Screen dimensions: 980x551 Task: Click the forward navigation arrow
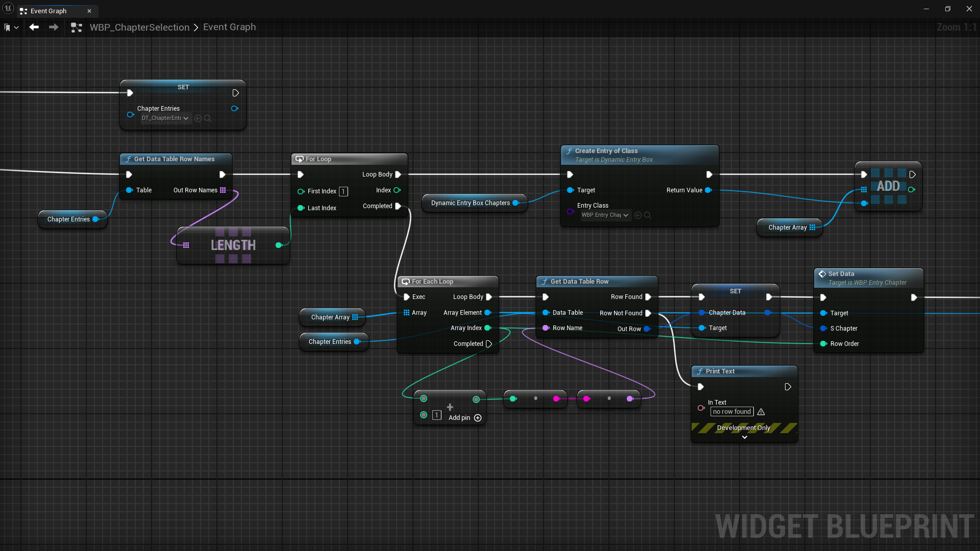coord(54,27)
